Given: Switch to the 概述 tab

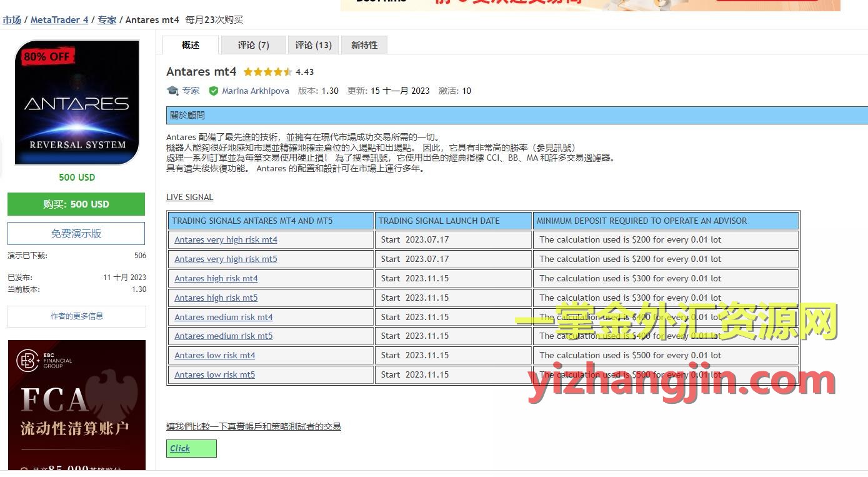Looking at the screenshot, I should (x=191, y=45).
